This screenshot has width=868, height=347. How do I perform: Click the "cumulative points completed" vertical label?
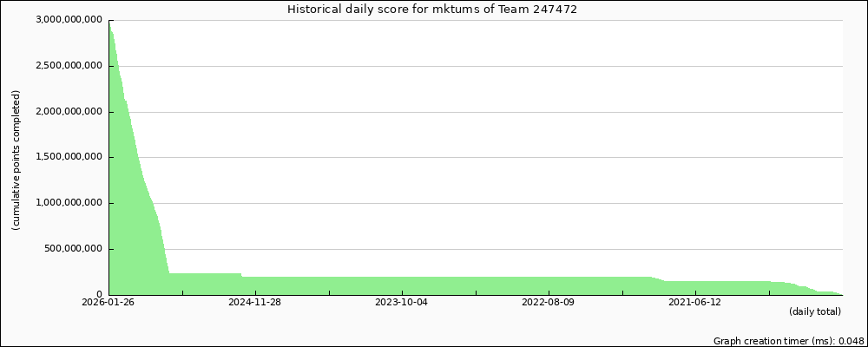(x=16, y=160)
